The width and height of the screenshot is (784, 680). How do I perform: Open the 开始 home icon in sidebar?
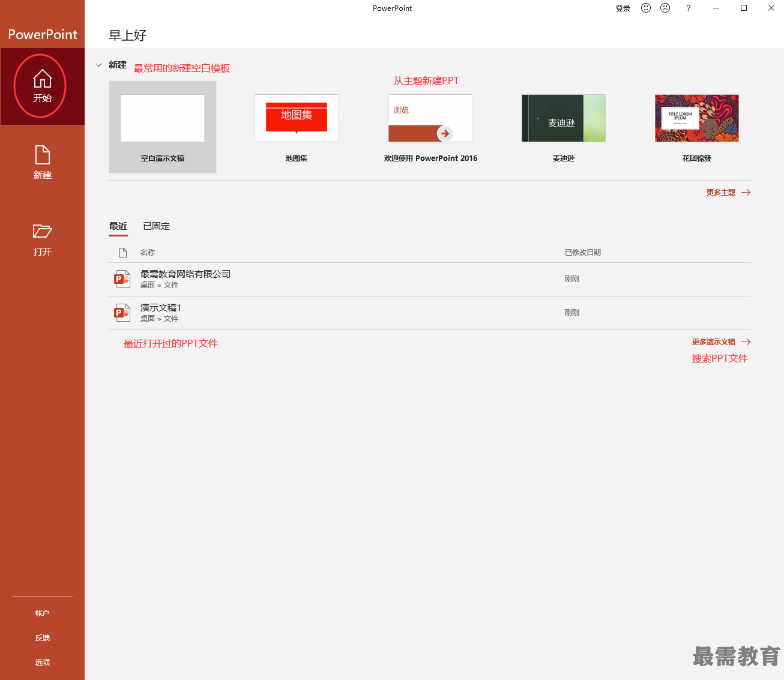[42, 79]
